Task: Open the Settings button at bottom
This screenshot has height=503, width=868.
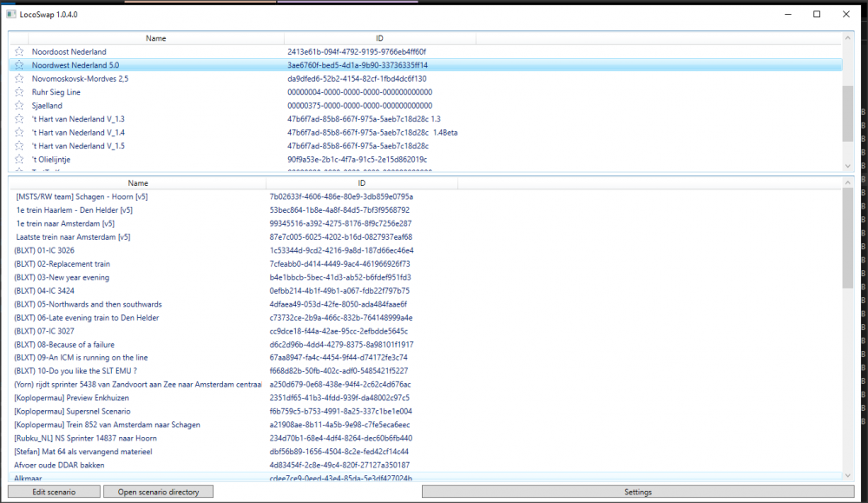Action: coord(637,492)
